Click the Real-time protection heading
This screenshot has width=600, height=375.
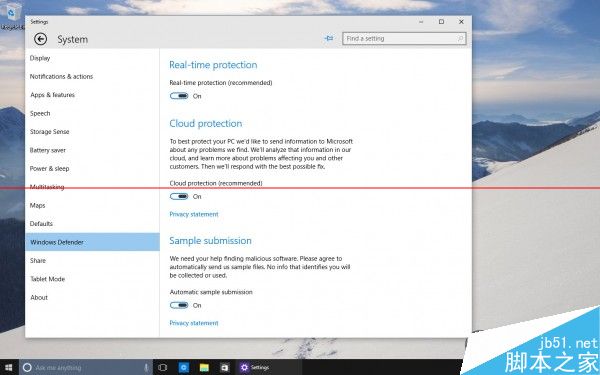click(213, 65)
